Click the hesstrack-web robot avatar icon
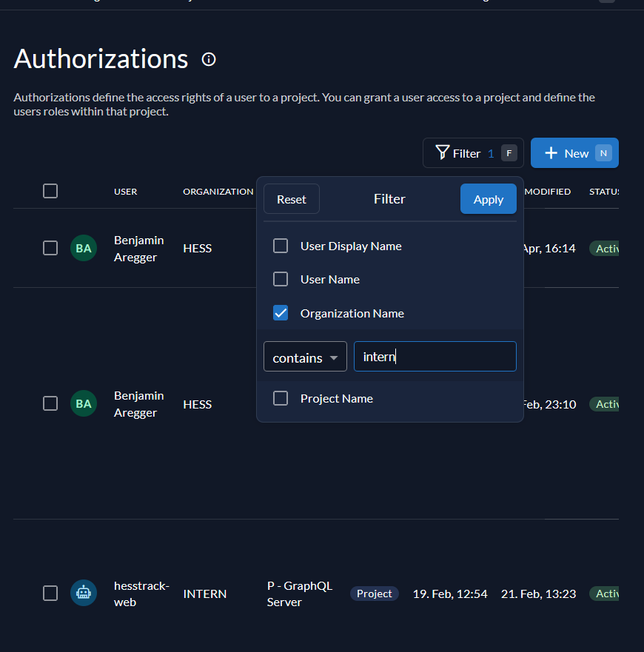Screen dimensions: 644x652 click(84, 593)
